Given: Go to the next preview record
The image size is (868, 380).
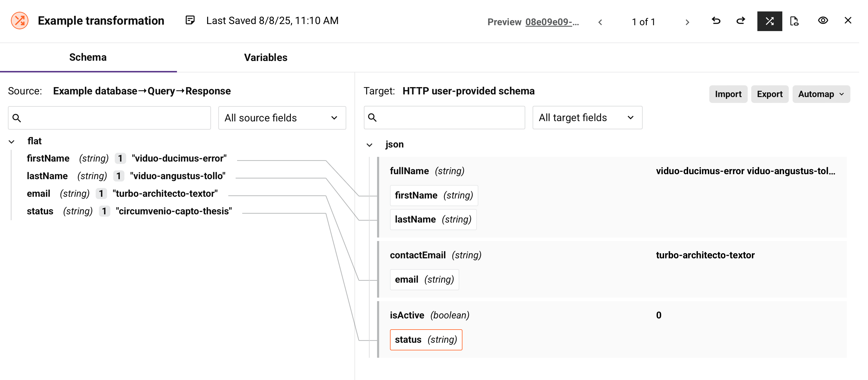Looking at the screenshot, I should click(687, 22).
